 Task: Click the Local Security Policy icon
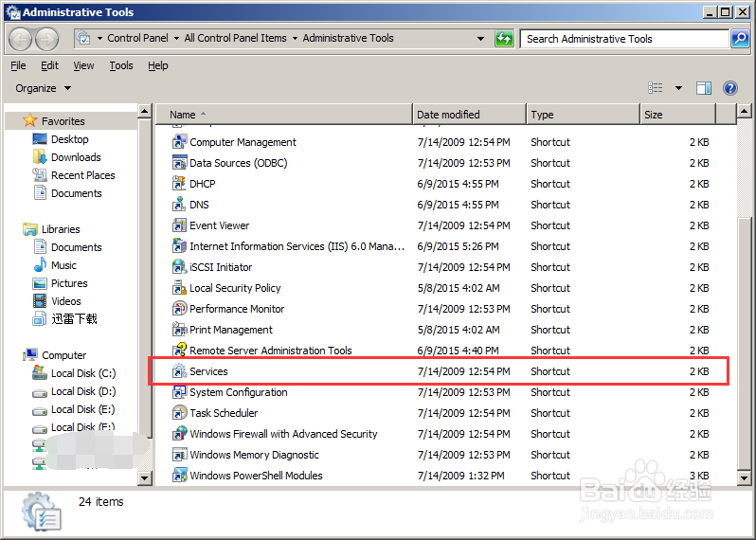point(179,287)
